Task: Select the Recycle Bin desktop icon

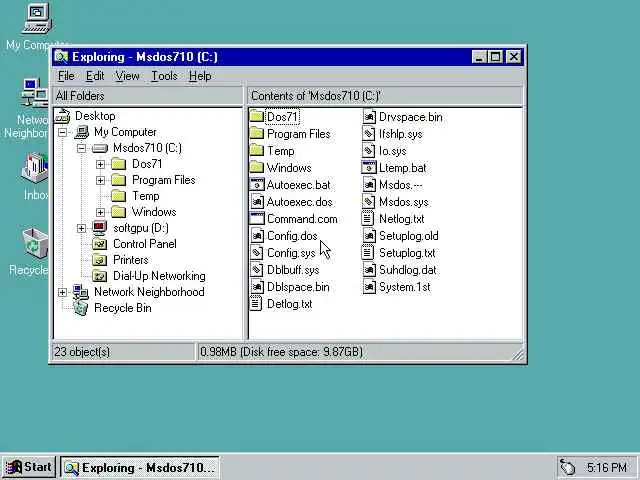Action: pyautogui.click(x=35, y=244)
